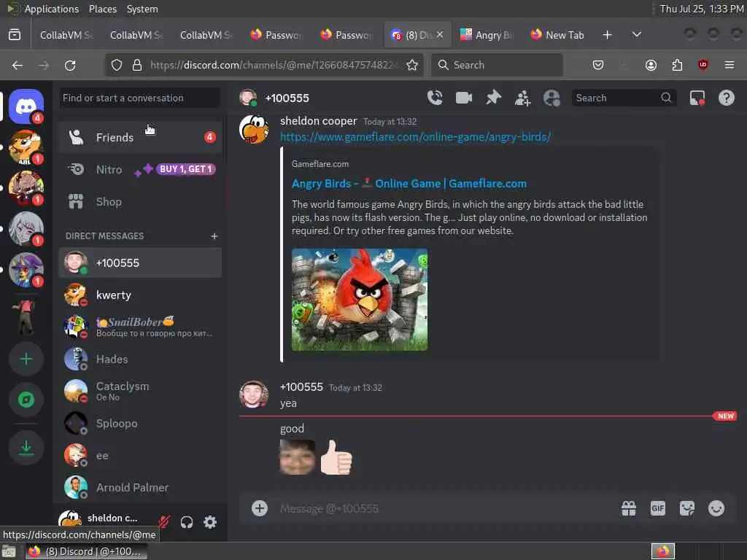
Task: Open pinned messages icon
Action: tap(493, 98)
